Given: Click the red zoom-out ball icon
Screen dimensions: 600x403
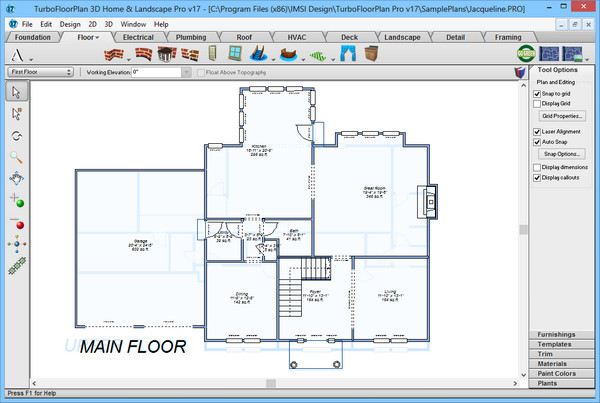Looking at the screenshot, I should click(18, 225).
